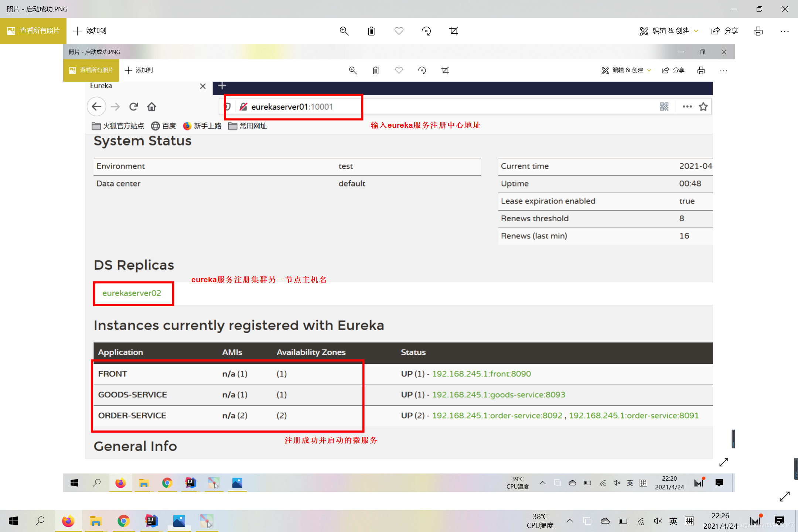Expand hidden tray icons on the bottom taskbar
Image resolution: width=798 pixels, height=532 pixels.
click(x=569, y=521)
